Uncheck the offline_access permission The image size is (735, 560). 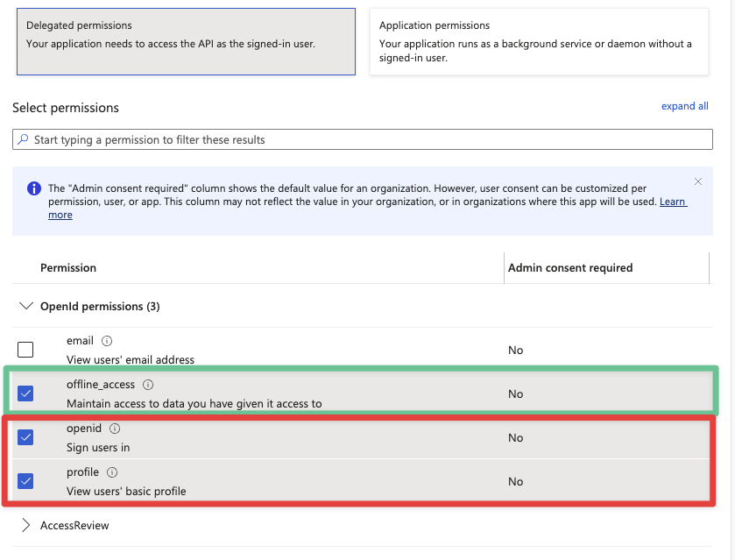click(x=25, y=393)
